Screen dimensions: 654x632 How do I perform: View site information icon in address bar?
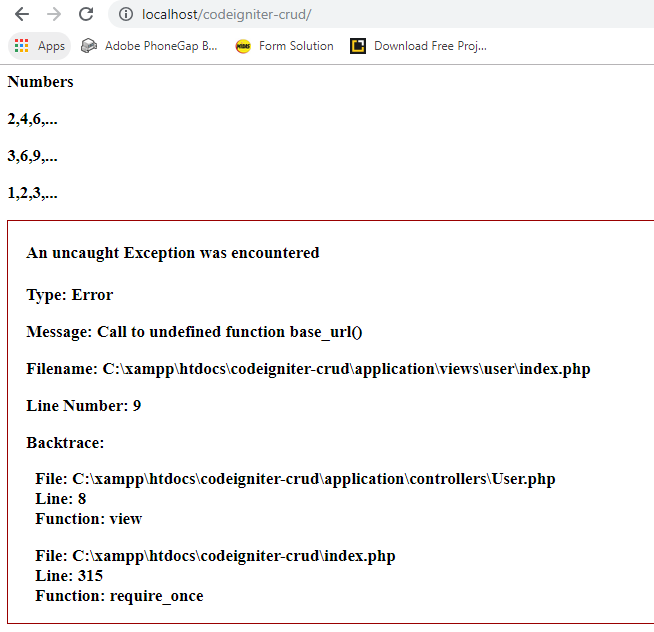(126, 14)
